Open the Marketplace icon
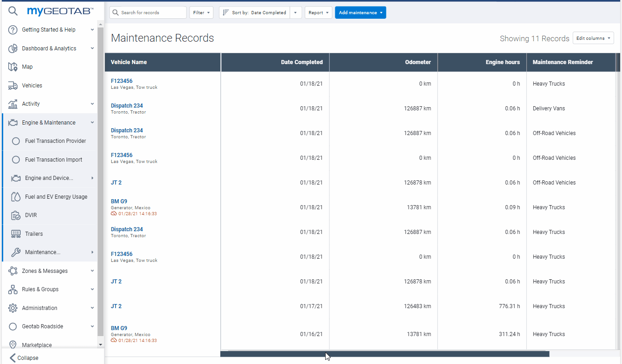Viewport: 622px width, 364px height. [13, 345]
